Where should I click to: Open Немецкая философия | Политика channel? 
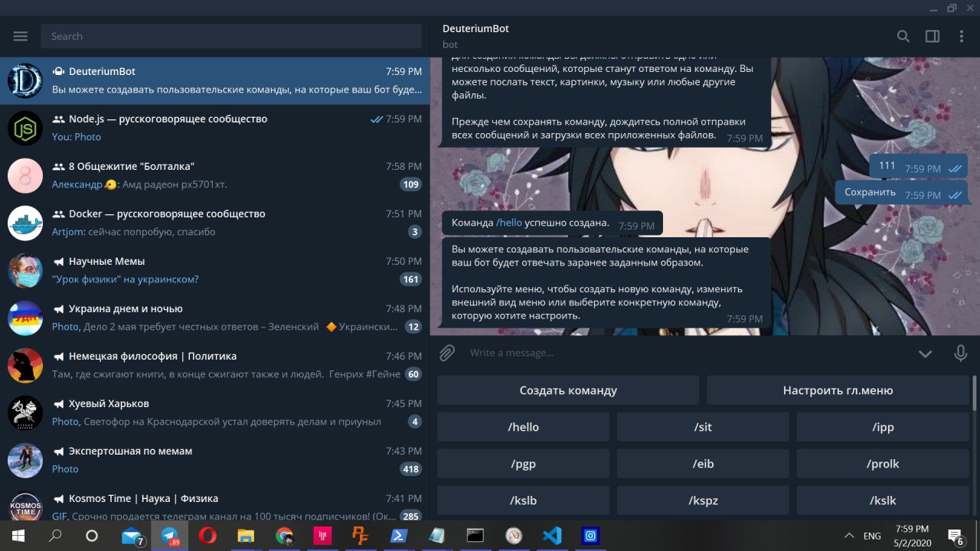point(214,366)
